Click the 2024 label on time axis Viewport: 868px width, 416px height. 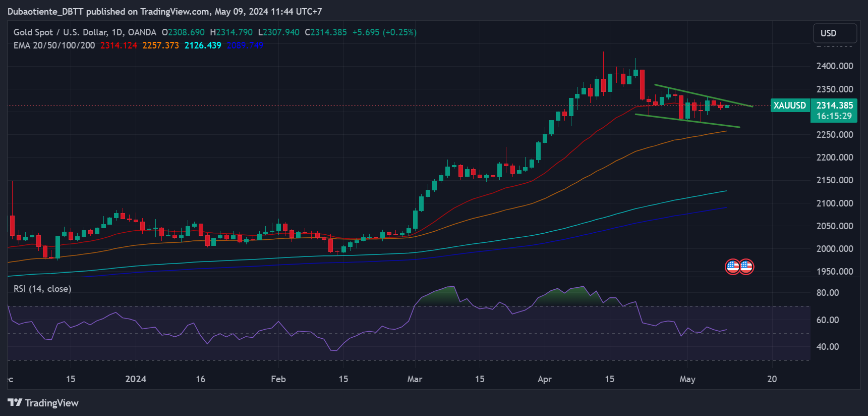click(x=136, y=379)
